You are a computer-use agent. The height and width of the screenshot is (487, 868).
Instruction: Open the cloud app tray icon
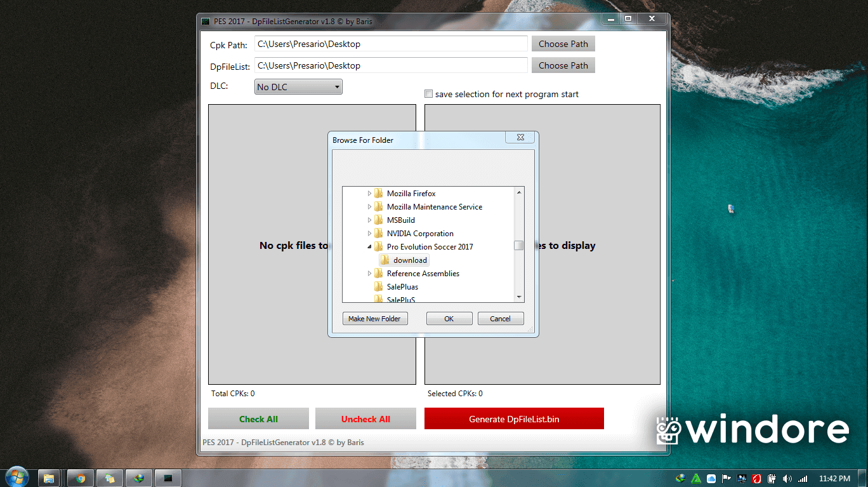coord(711,478)
